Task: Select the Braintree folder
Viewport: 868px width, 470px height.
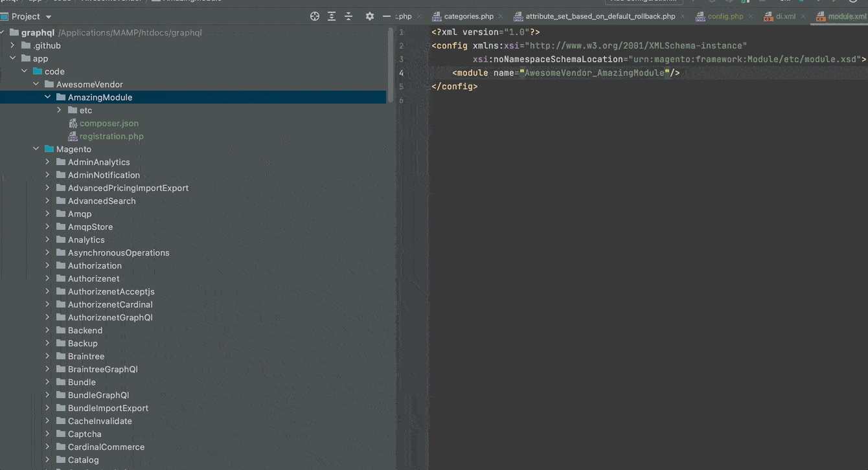Action: (86, 356)
